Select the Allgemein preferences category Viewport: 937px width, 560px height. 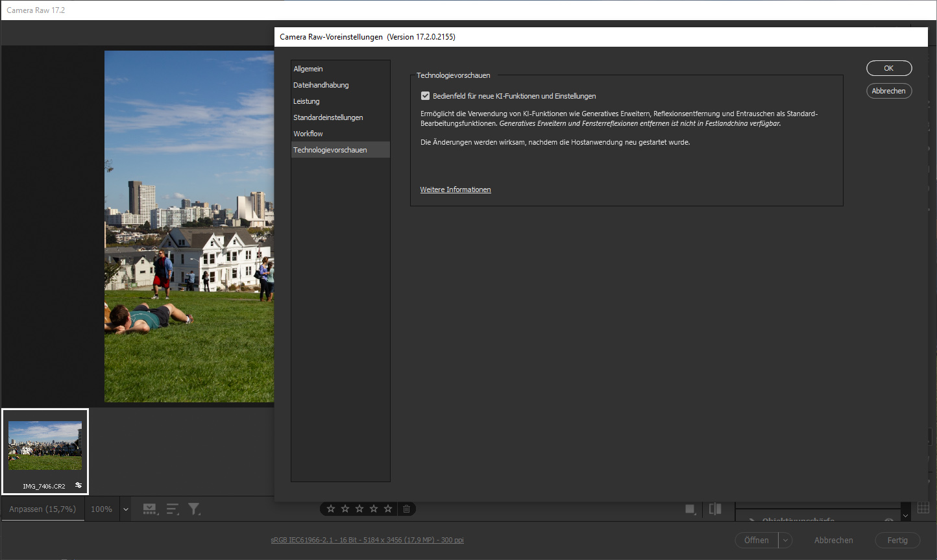[308, 69]
